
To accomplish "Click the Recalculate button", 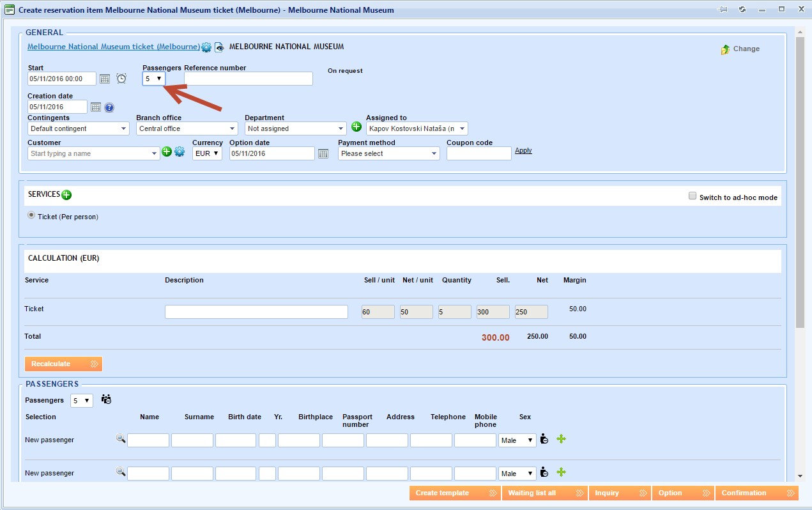I will coord(63,364).
